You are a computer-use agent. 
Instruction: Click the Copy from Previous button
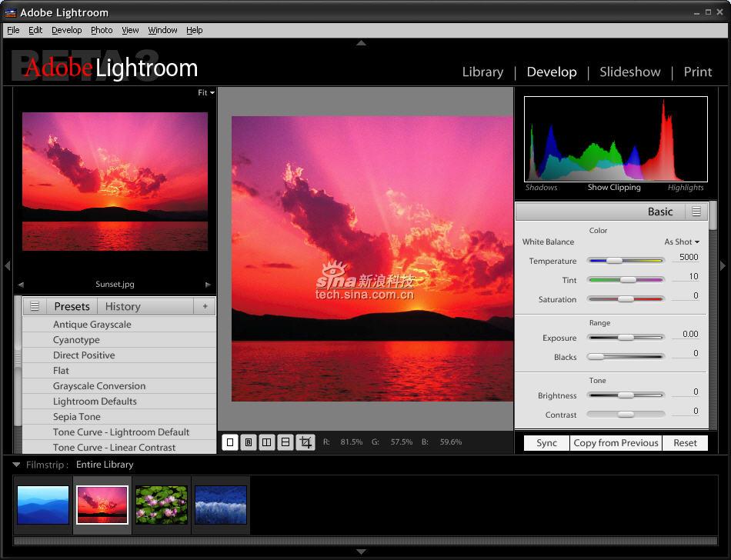point(616,443)
